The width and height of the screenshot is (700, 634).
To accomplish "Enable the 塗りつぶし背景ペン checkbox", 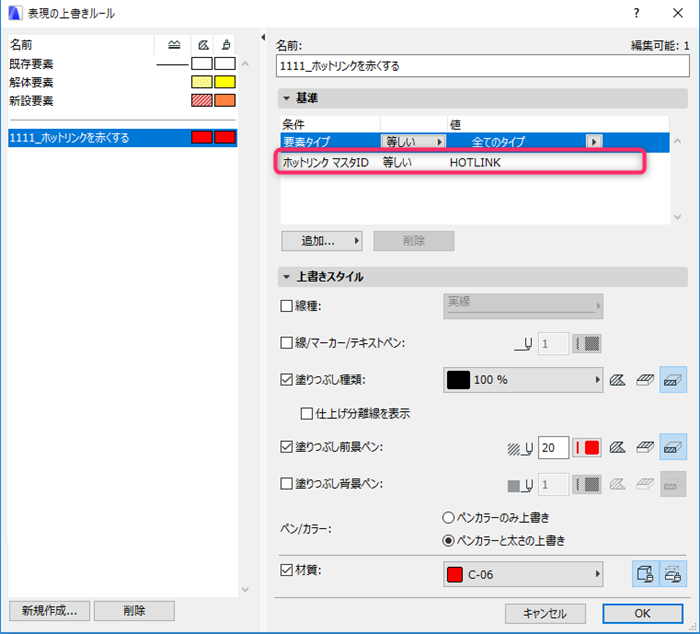I will tap(286, 484).
